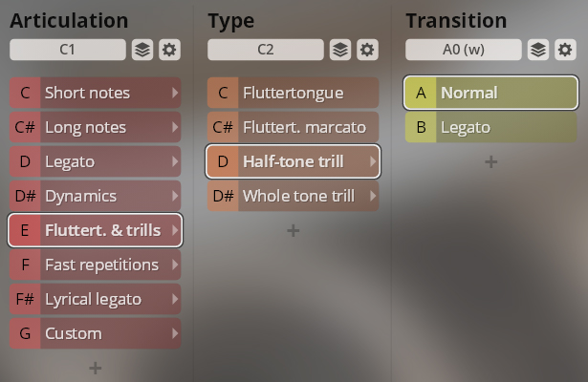Add a new Articulation entry with plus
588x382 pixels.
95,368
